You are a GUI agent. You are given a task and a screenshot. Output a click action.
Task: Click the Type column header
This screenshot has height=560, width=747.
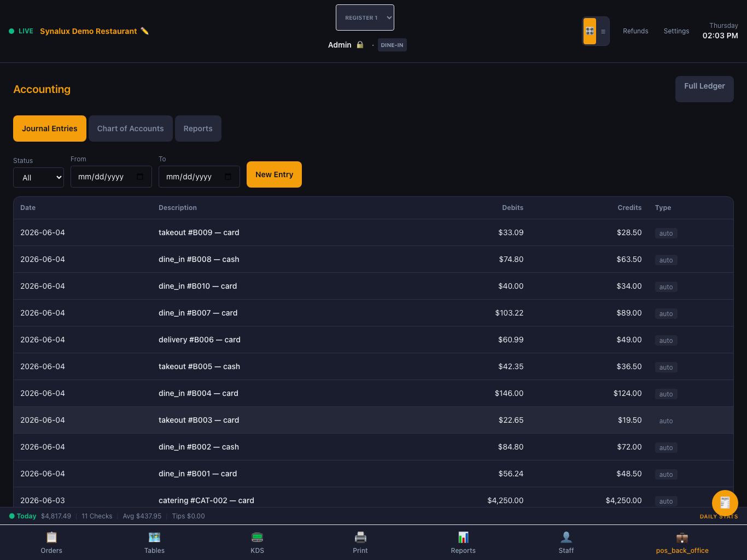pos(663,208)
